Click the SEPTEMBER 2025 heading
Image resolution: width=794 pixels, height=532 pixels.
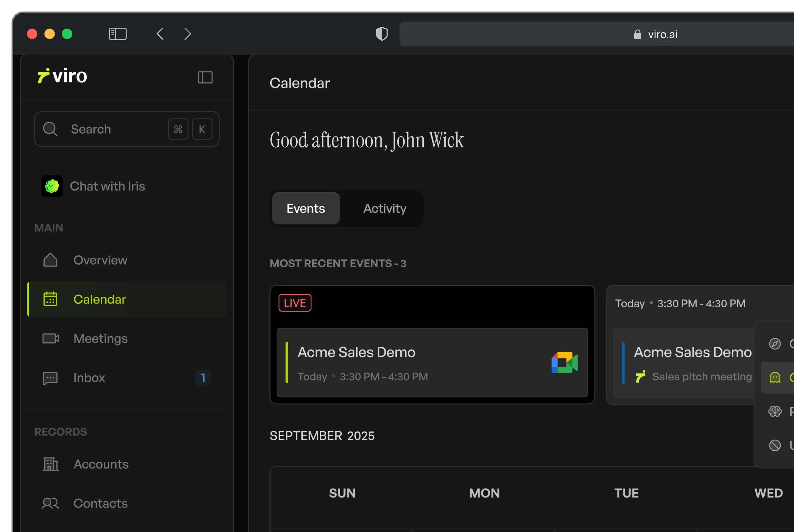coord(322,436)
